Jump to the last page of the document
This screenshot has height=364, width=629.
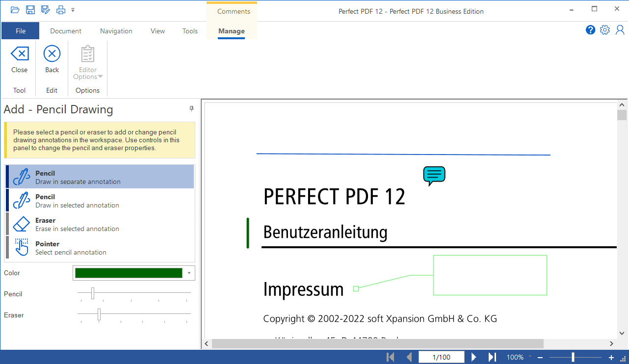coord(492,357)
